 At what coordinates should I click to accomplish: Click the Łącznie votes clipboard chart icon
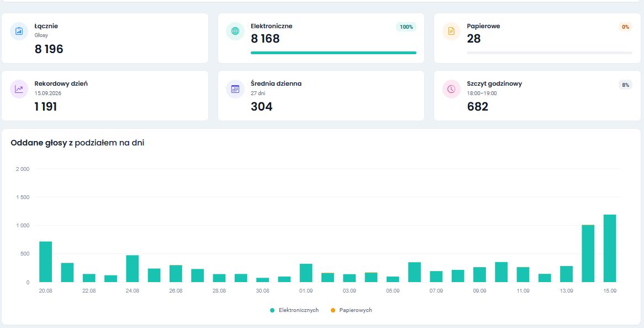[19, 32]
